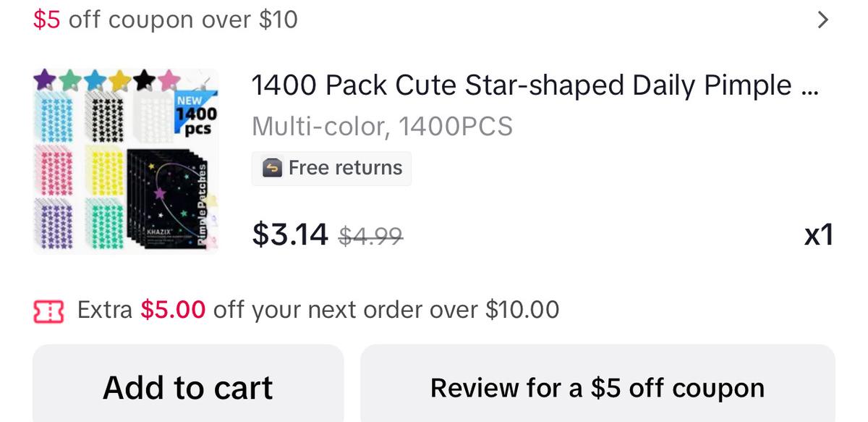
Task: Select the "Multi-color, 1400PCS" variant text
Action: [382, 127]
